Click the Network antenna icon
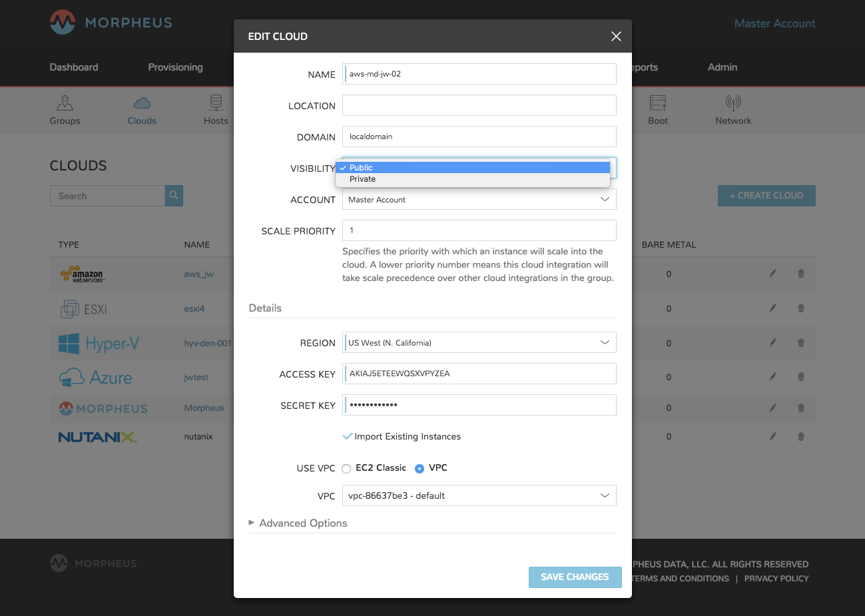Image resolution: width=865 pixels, height=616 pixels. pyautogui.click(x=733, y=103)
